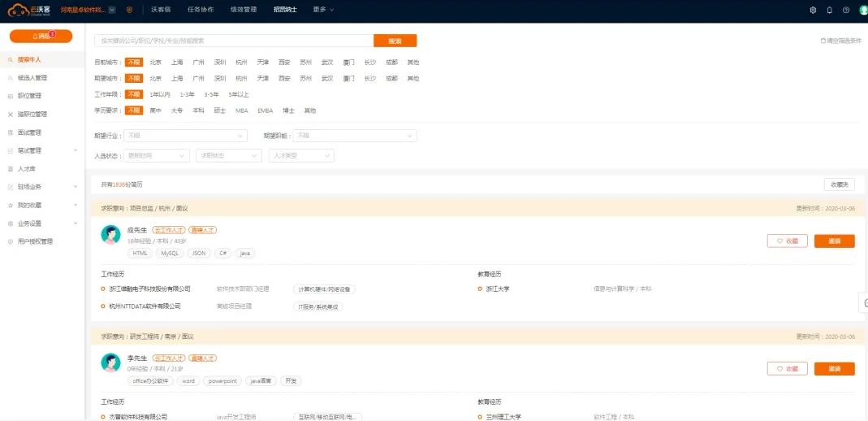
Task: Go to 候选人管理 in sidebar
Action: coord(32,78)
